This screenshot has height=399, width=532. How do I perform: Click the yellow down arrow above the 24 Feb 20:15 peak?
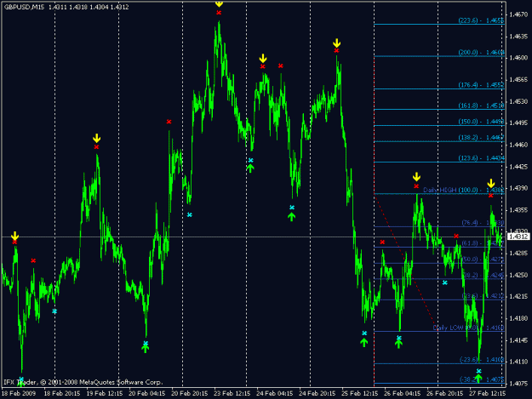coord(336,43)
